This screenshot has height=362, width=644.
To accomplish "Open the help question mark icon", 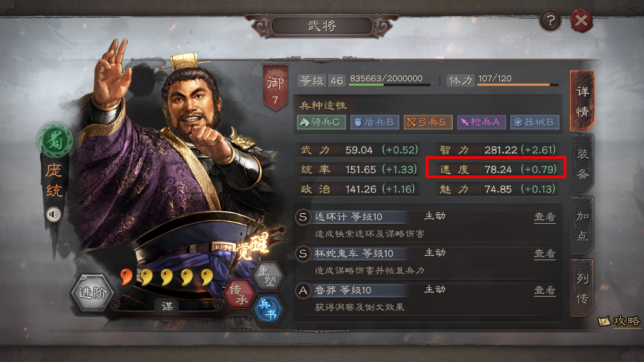I will [x=550, y=19].
